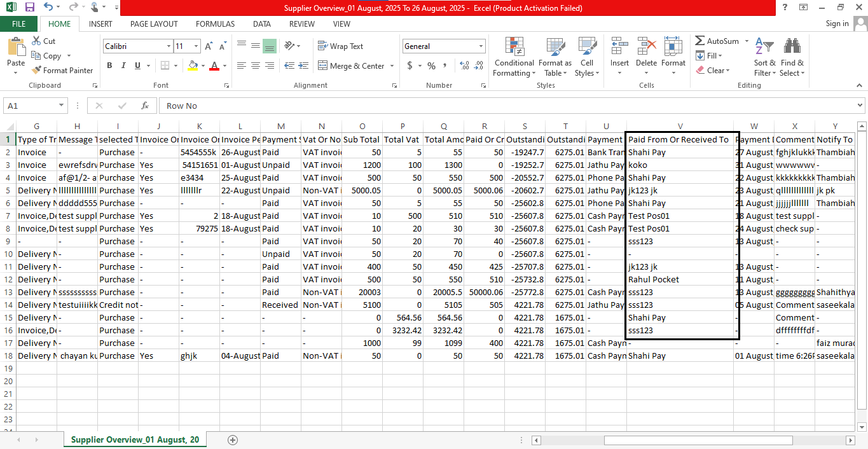Select the Supplier Overview sheet tab
The height and width of the screenshot is (449, 868).
(x=135, y=439)
